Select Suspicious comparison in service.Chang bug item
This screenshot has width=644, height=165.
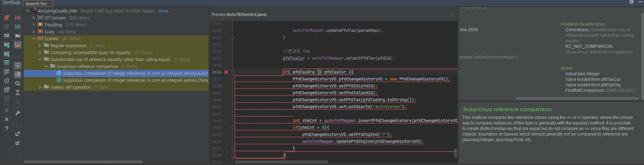point(116,80)
